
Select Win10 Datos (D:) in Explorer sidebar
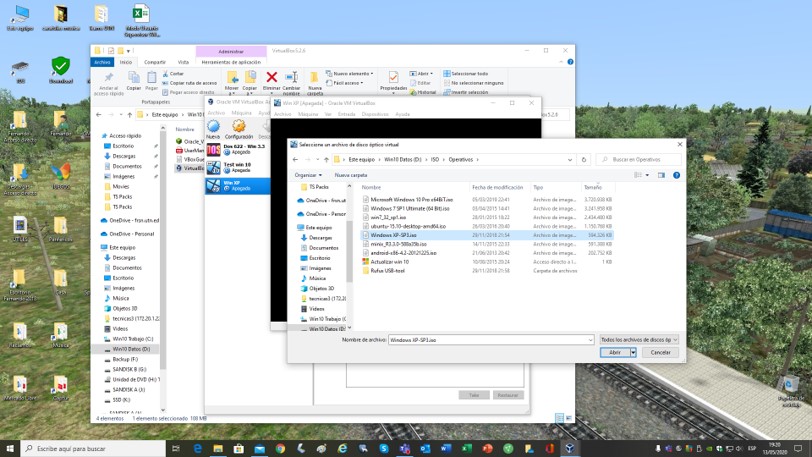pyautogui.click(x=127, y=349)
